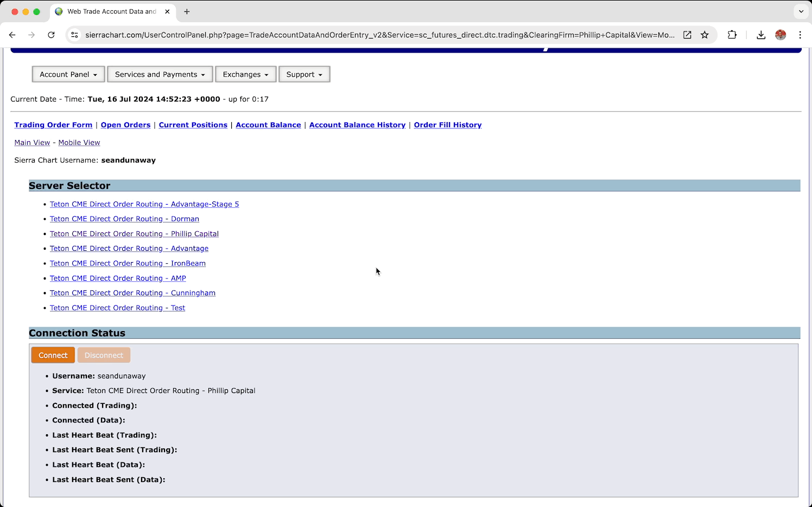Click the Service line in Connection Status
This screenshot has height=507, width=812.
[154, 391]
